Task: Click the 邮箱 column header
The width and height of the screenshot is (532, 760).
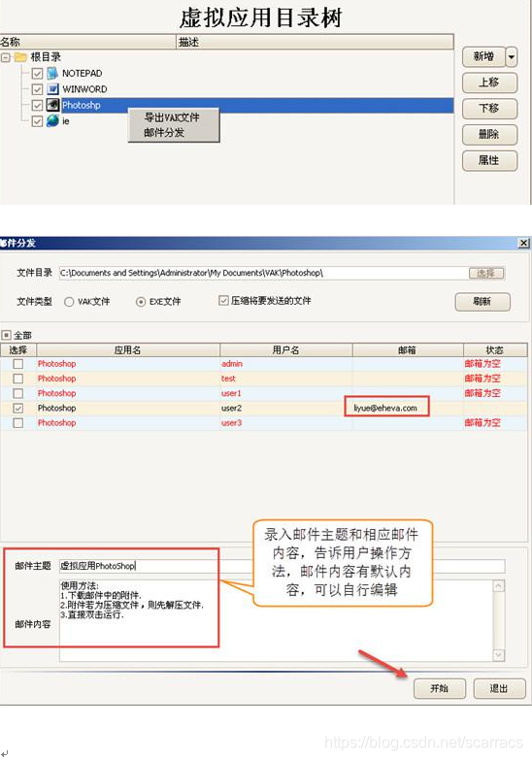Action: point(408,350)
